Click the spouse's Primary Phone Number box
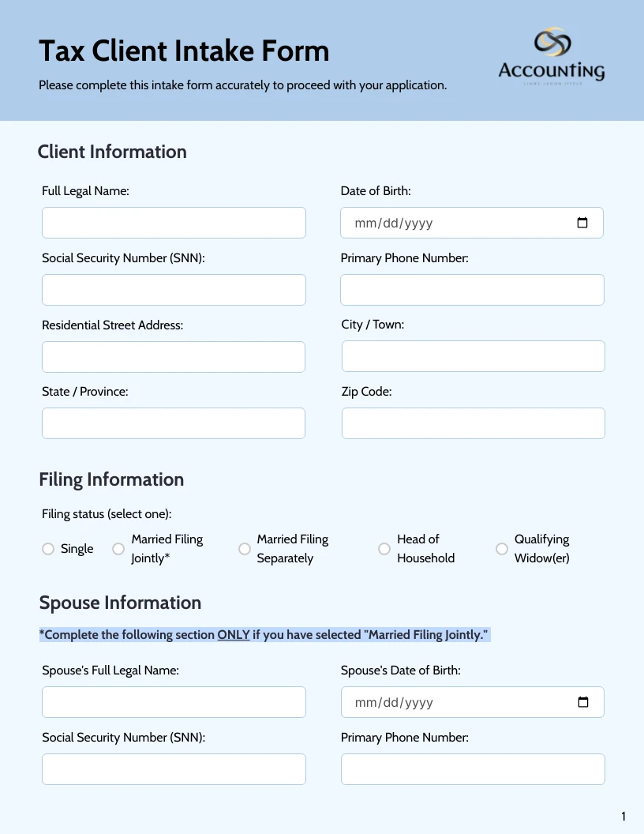The width and height of the screenshot is (644, 834). (x=472, y=768)
